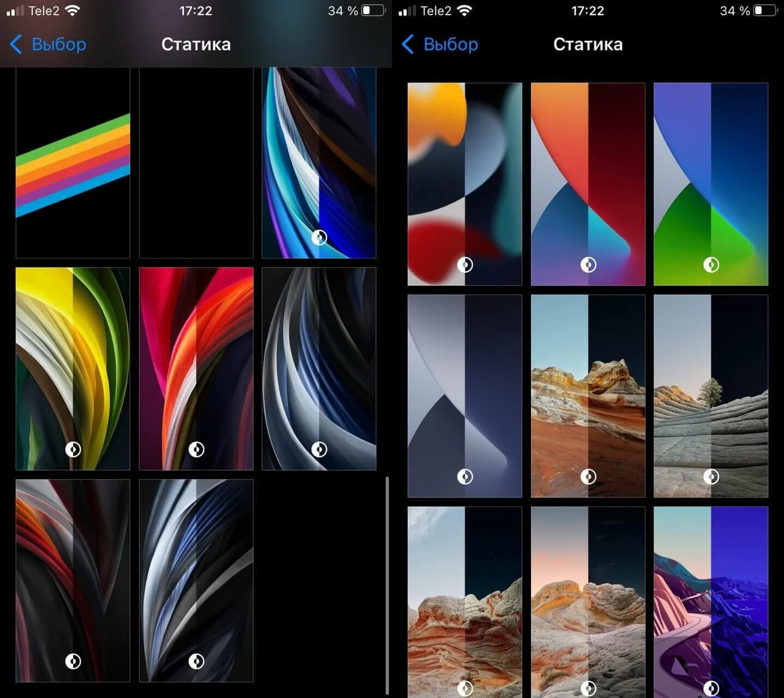The width and height of the screenshot is (784, 698).
Task: Select red striped rock under cloudy sky wallpaper
Action: (465, 602)
